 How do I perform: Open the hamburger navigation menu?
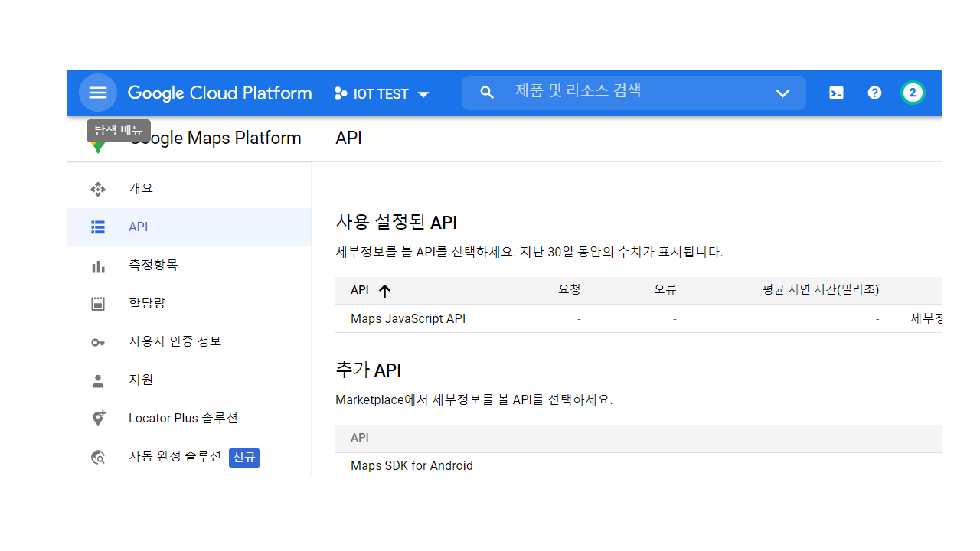(98, 93)
